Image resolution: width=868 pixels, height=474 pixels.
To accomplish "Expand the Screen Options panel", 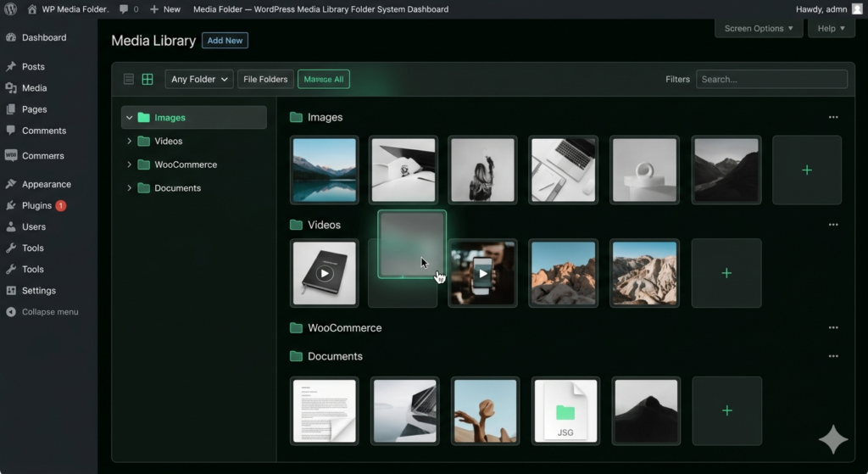I will pos(759,28).
